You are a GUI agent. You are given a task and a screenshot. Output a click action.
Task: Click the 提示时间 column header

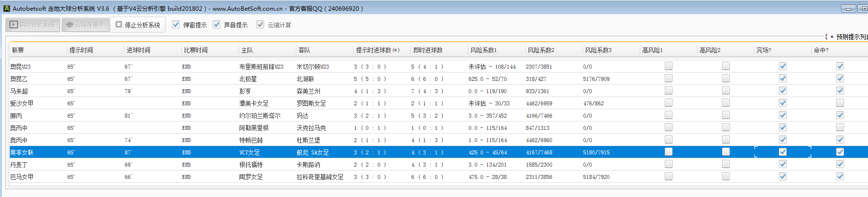click(81, 50)
